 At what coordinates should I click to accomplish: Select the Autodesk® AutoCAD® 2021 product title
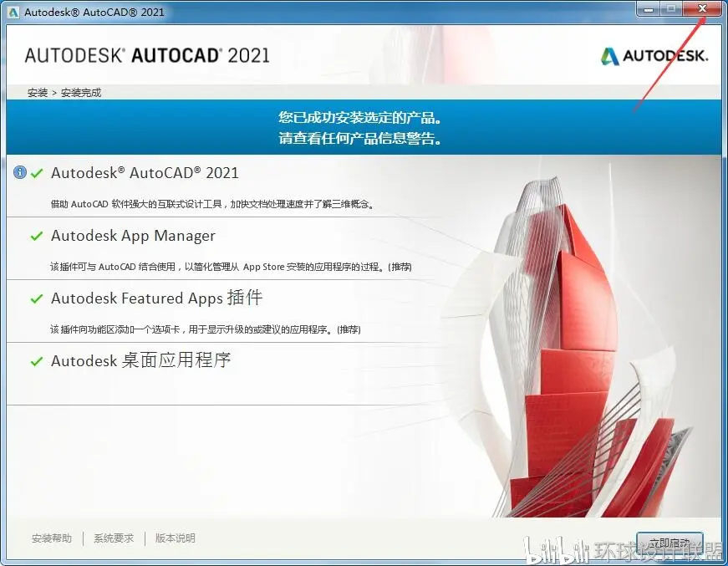click(x=145, y=173)
